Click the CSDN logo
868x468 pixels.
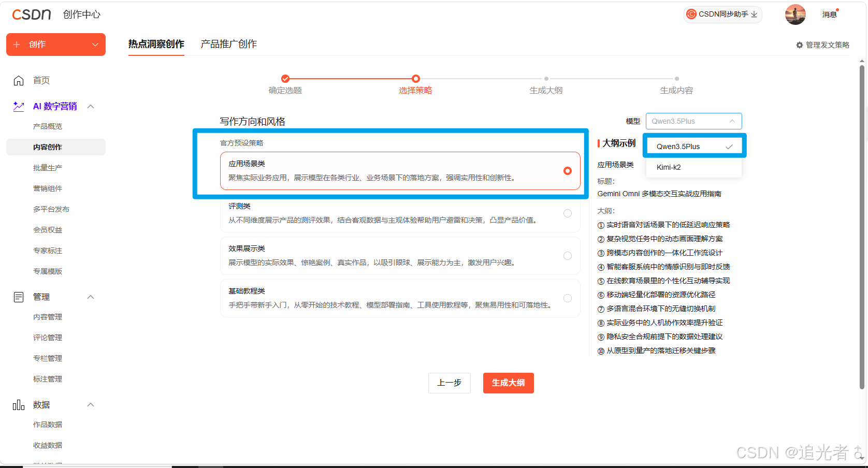pos(32,14)
